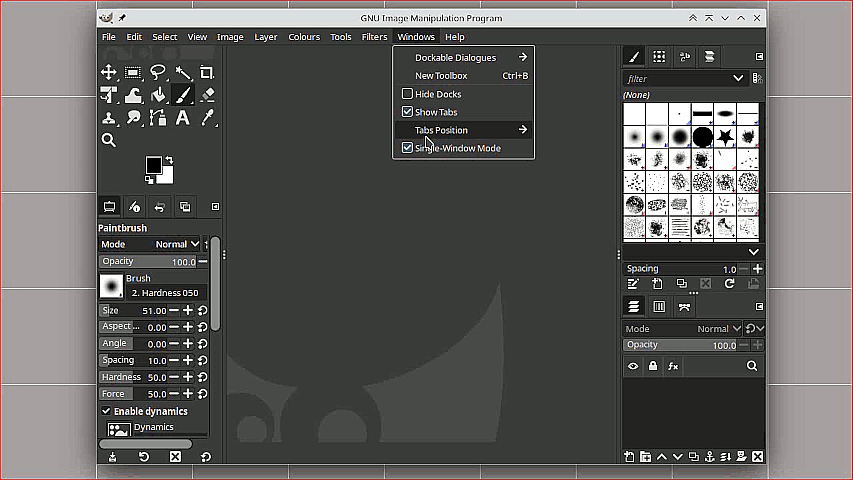Toggle Hide Docks checkbox
Viewport: 853px width, 480px height.
click(x=407, y=94)
